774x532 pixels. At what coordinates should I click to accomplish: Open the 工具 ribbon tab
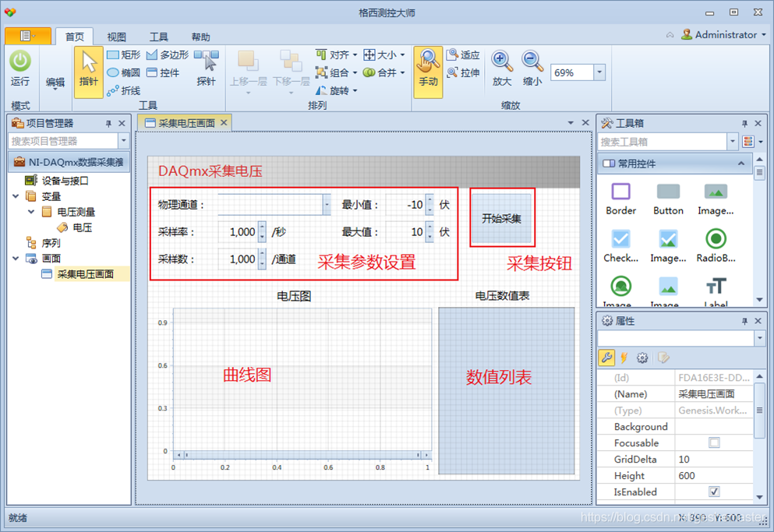(158, 37)
